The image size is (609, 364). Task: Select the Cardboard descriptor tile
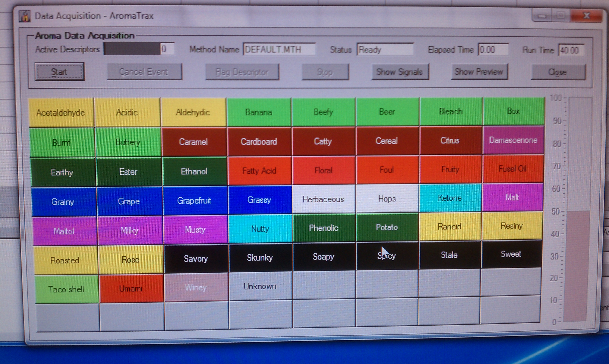(259, 141)
